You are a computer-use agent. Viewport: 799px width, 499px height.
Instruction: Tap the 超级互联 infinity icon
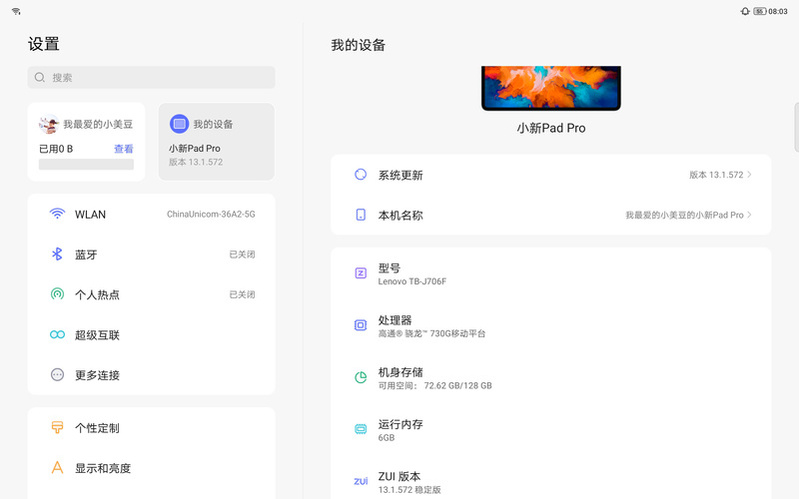(x=57, y=335)
